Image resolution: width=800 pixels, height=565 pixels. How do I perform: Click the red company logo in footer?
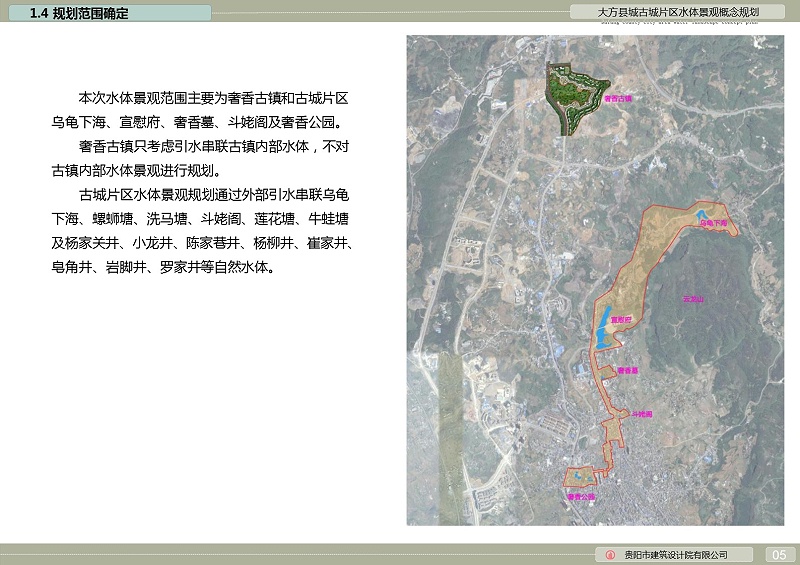point(611,555)
